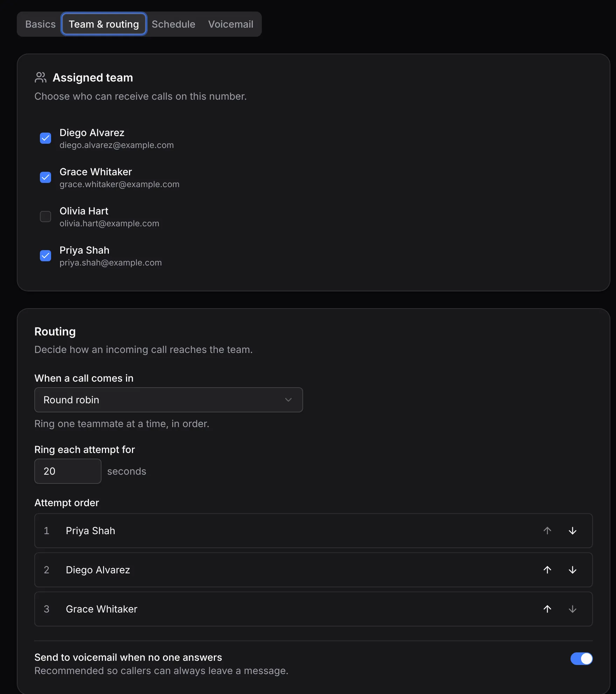Disable send to voicemail toggle
Viewport: 616px width, 694px height.
pyautogui.click(x=581, y=659)
